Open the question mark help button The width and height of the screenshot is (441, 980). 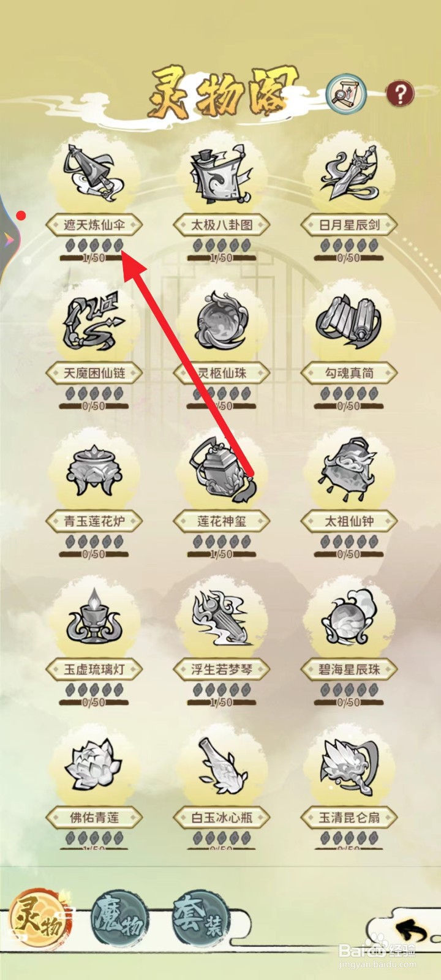400,94
